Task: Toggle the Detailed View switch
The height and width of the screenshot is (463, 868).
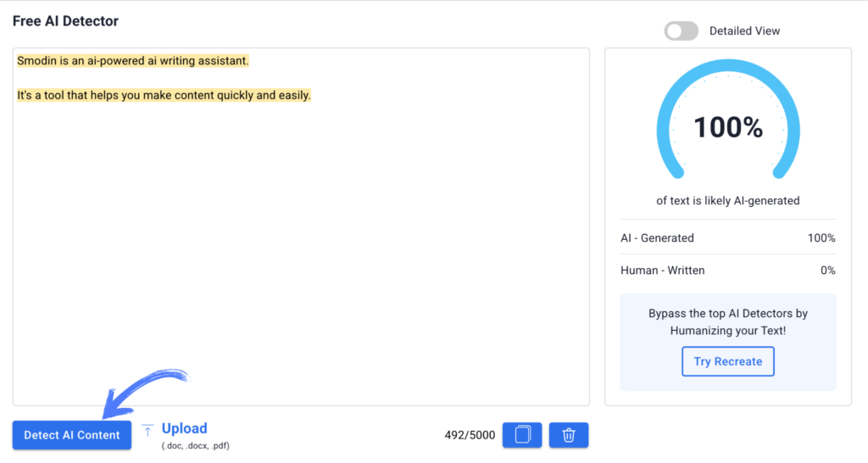Action: coord(681,31)
